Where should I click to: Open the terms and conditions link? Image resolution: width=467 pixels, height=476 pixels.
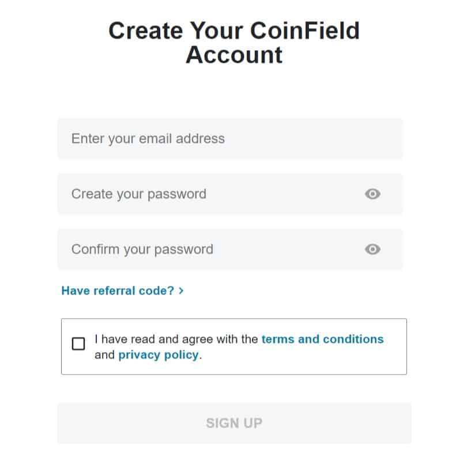[x=322, y=339]
